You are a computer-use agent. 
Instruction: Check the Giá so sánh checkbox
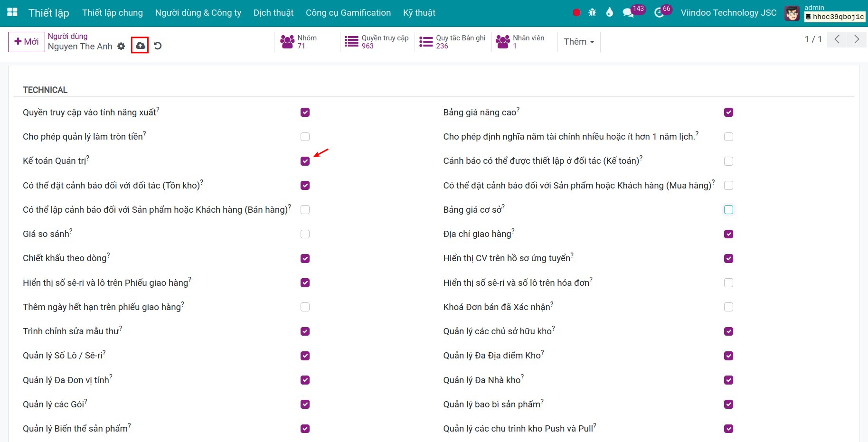coord(305,234)
